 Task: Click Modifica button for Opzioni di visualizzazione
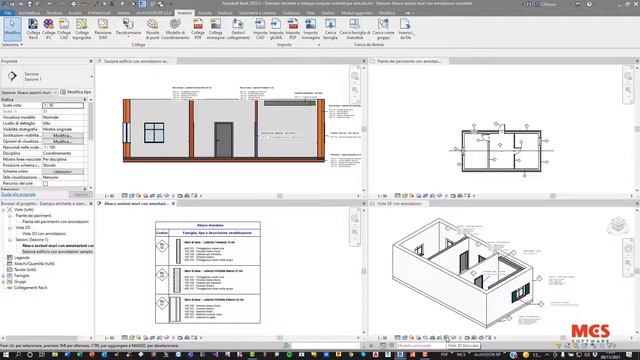click(x=63, y=141)
